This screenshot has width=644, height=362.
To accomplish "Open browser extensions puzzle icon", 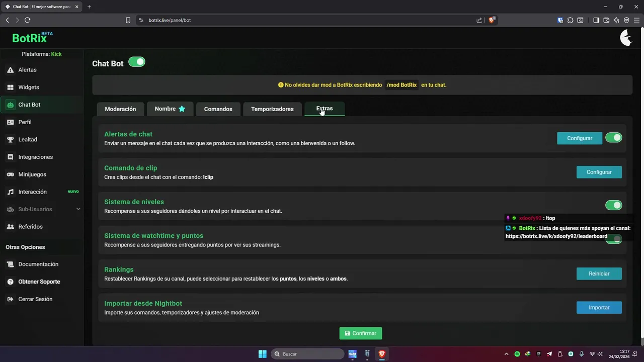I will click(570, 20).
